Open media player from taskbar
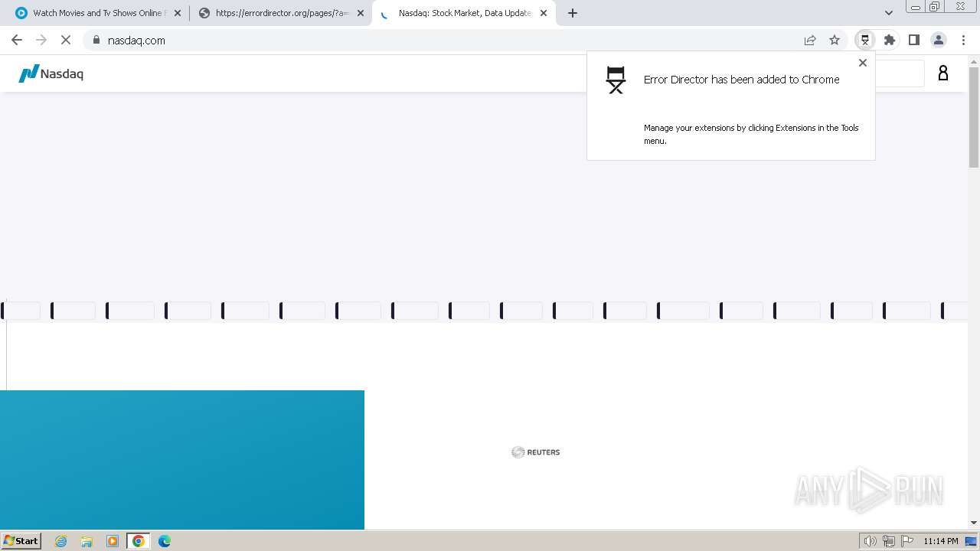Screen dimensions: 980x551 tap(113, 541)
